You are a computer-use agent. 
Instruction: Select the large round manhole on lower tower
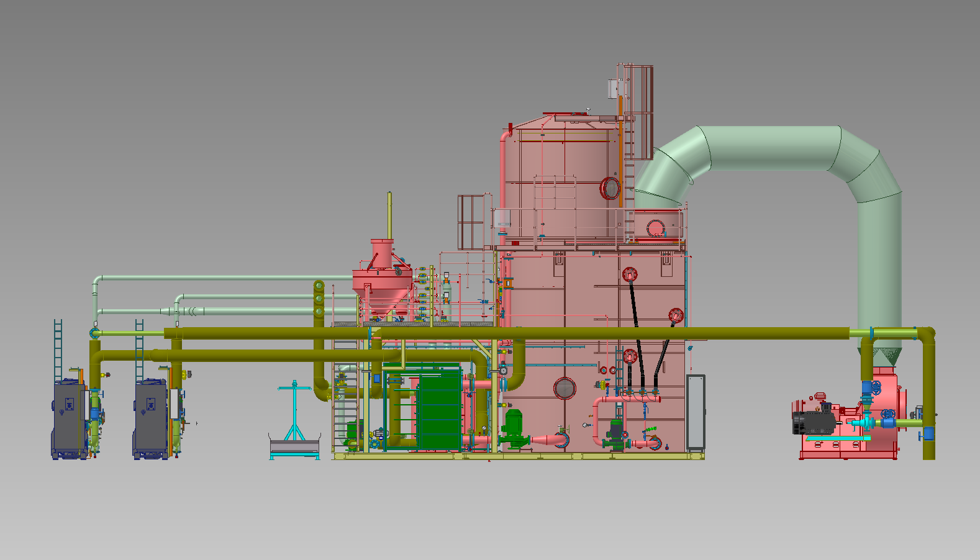[x=565, y=389]
